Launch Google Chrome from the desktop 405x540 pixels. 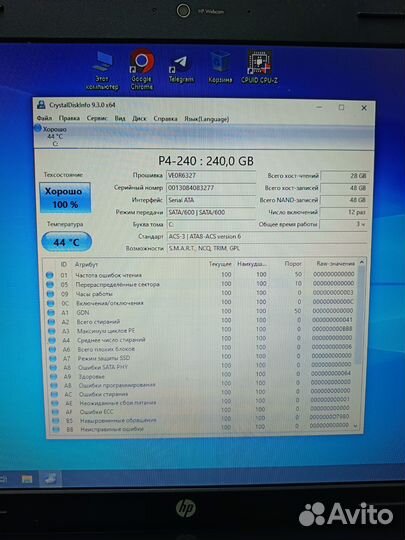(142, 70)
